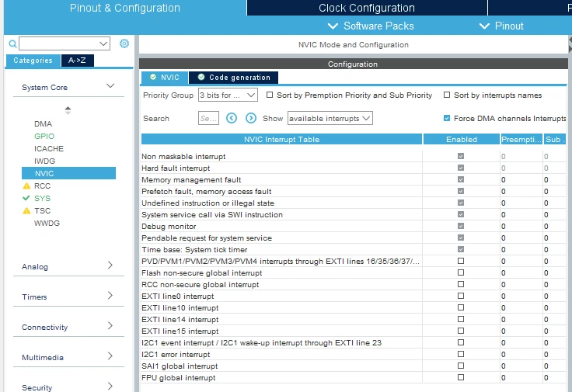Uncheck Force DMA channels Interrupts

[447, 118]
